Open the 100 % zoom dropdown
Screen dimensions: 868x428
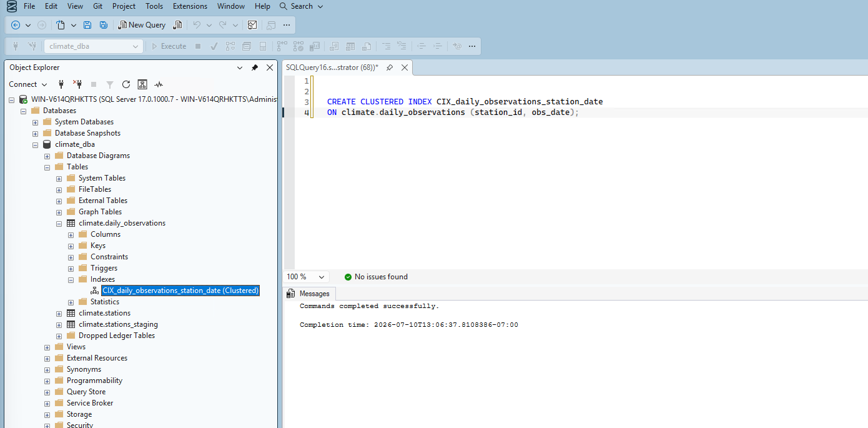pos(323,277)
